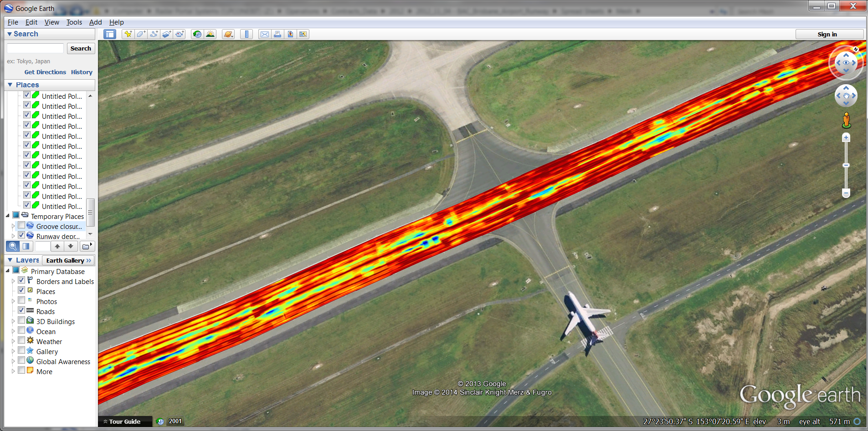Click the Places search magnifier icon
The width and height of the screenshot is (868, 431).
13,246
